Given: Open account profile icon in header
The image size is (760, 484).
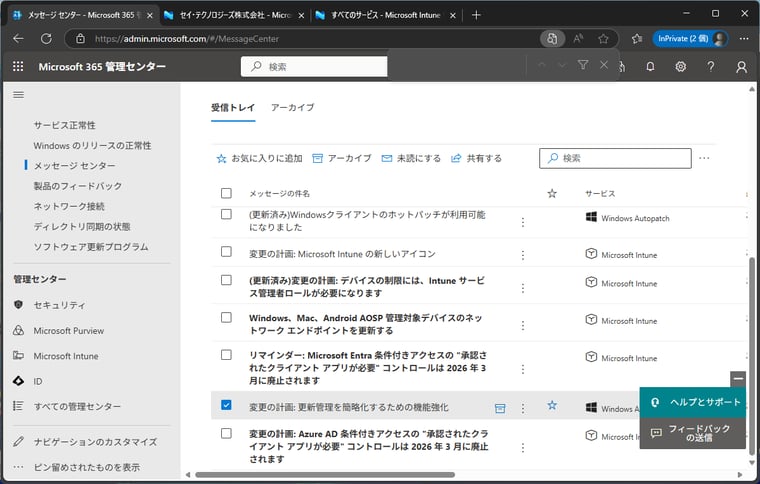Looking at the screenshot, I should (741, 66).
